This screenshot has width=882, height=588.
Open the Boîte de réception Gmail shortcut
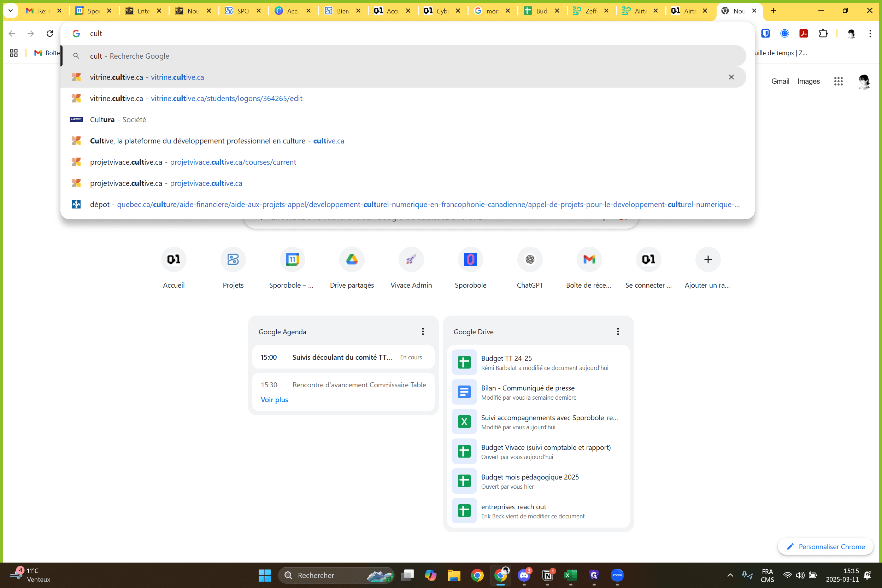(589, 268)
